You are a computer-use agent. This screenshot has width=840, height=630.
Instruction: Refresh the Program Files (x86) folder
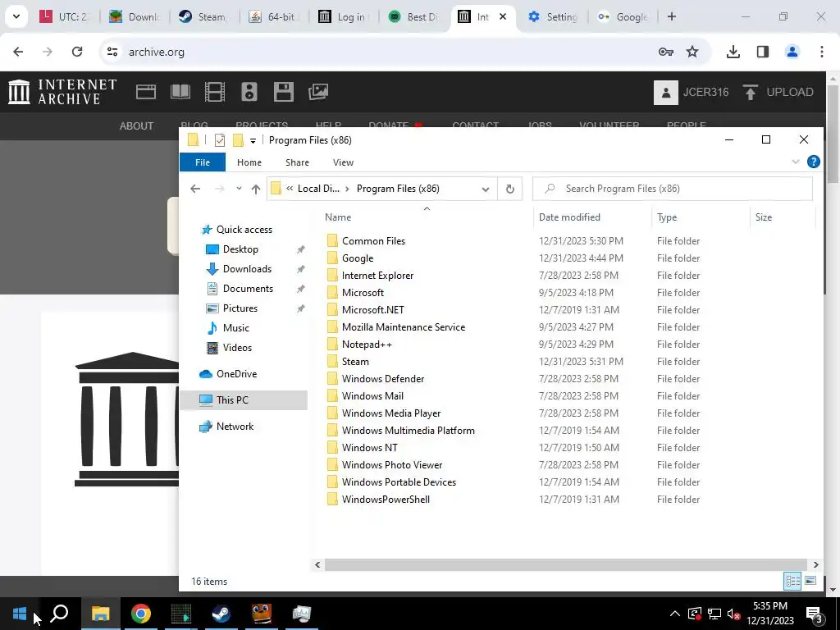(x=509, y=189)
